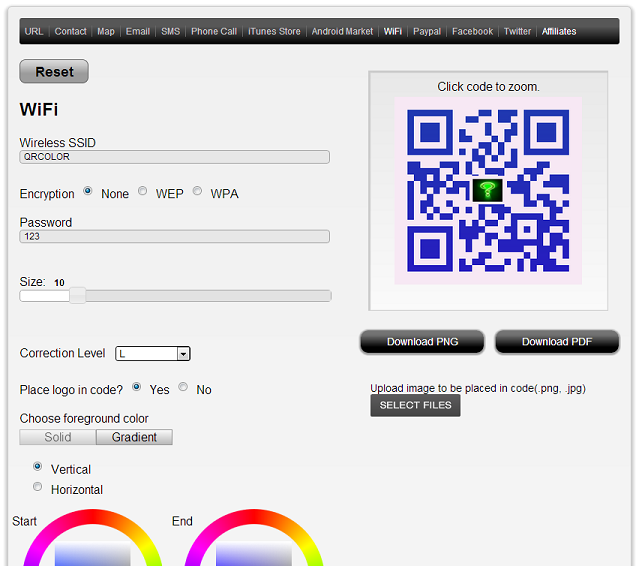Select None encryption option
Viewport: 639px width, 566px height.
pos(88,191)
